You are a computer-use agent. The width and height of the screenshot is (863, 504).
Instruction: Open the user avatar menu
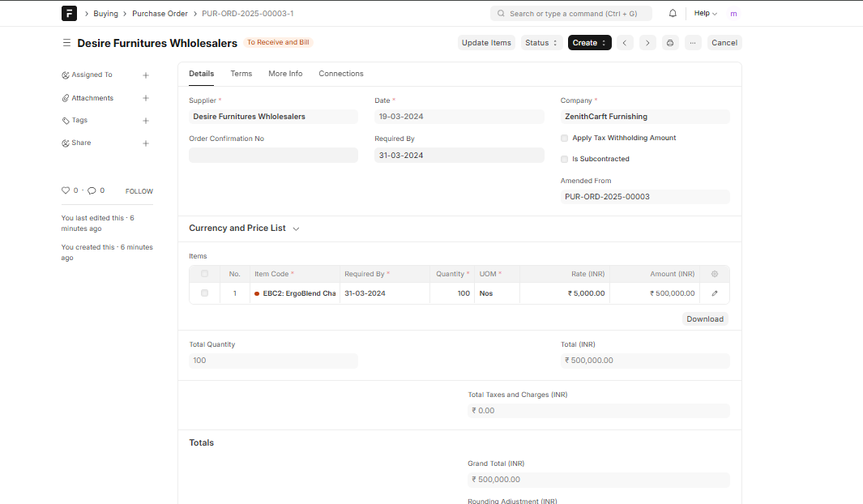tap(733, 14)
